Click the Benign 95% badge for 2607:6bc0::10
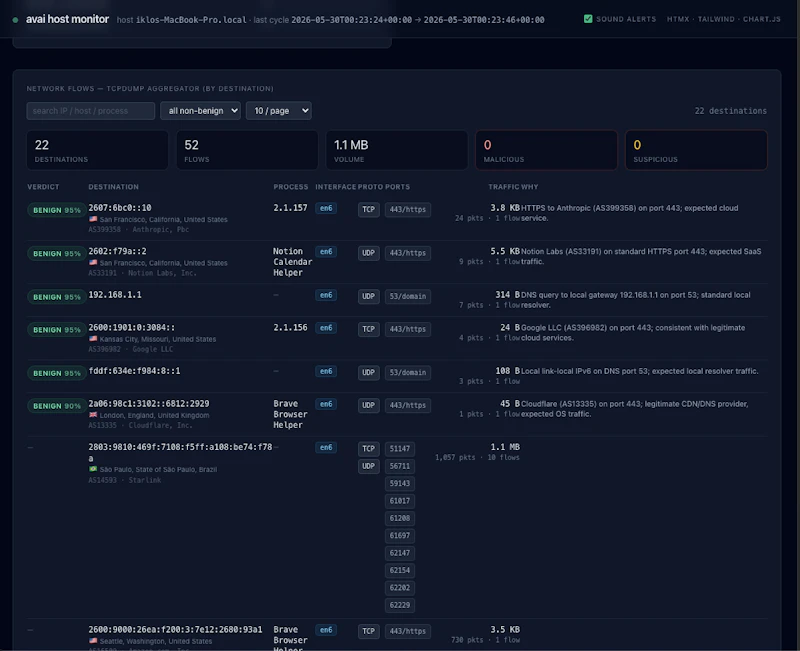Viewport: 800px width, 651px height. tap(57, 210)
